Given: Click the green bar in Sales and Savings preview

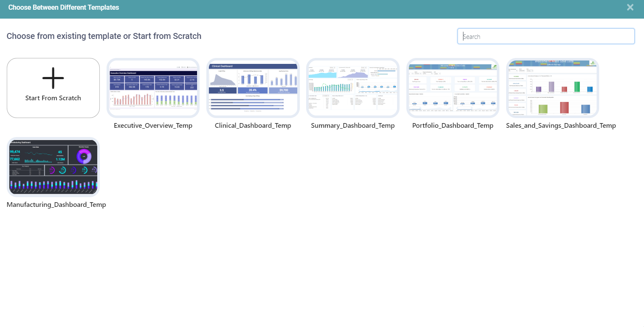Looking at the screenshot, I should pos(577,87).
